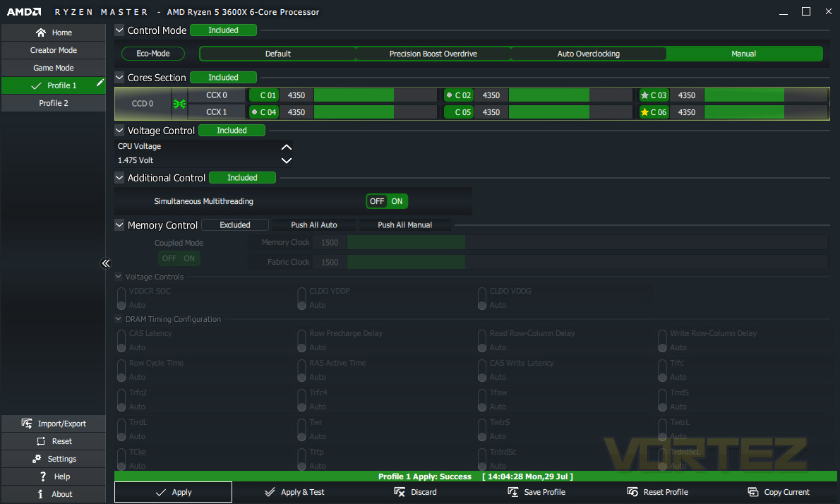Increase CPU Voltage with the up arrow
The image size is (840, 504).
tap(287, 147)
